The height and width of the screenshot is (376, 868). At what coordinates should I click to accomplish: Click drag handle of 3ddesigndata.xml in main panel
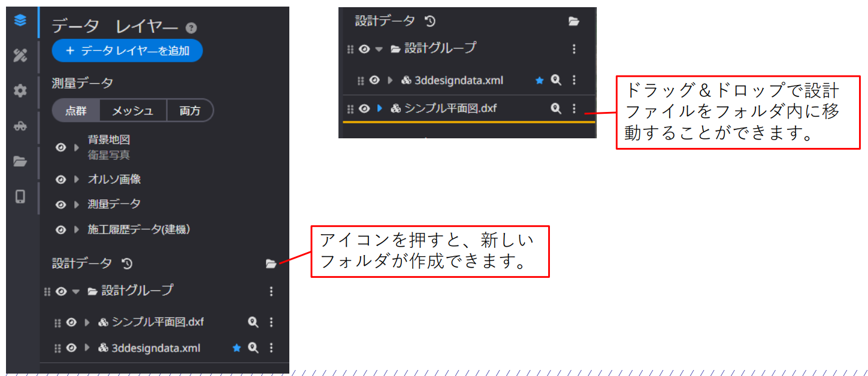click(58, 348)
